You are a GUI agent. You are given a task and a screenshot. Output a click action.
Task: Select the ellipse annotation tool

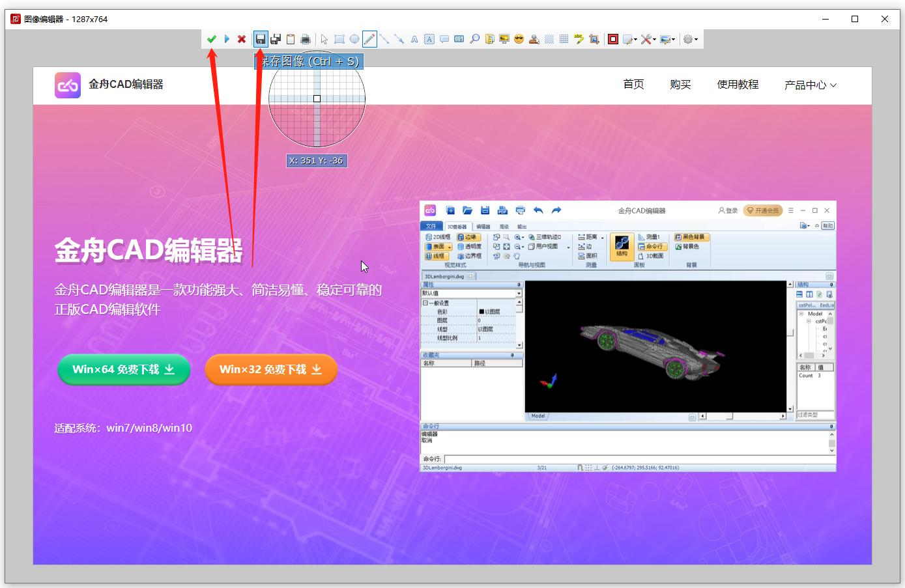click(354, 39)
